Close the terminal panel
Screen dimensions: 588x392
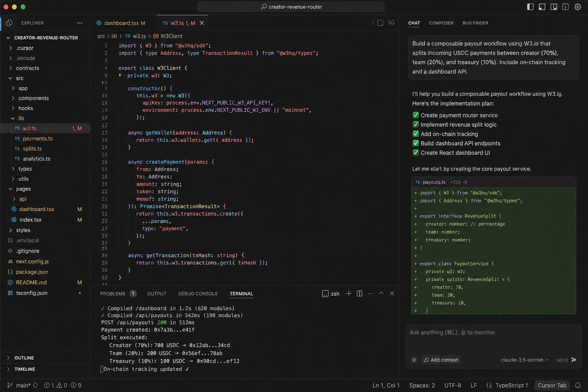[x=392, y=294]
